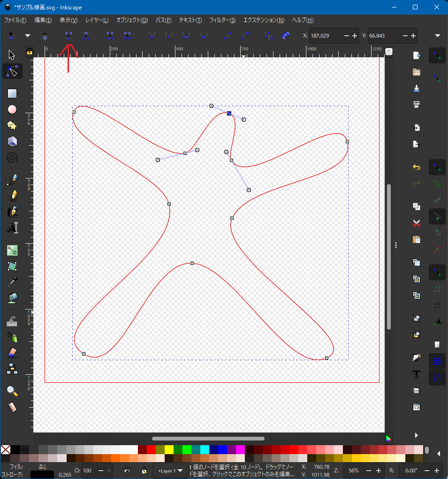448x479 pixels.
Task: Open the フィルター(S) menu
Action: (222, 20)
